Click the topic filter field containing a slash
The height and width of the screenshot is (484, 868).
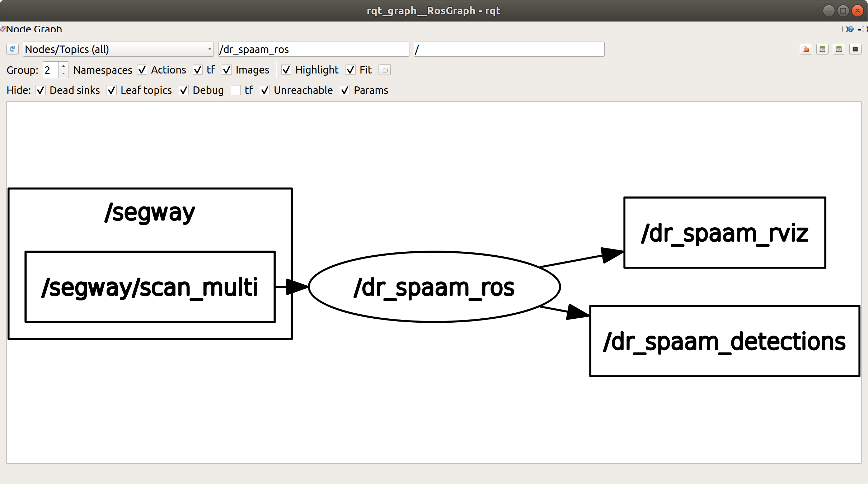pos(508,49)
